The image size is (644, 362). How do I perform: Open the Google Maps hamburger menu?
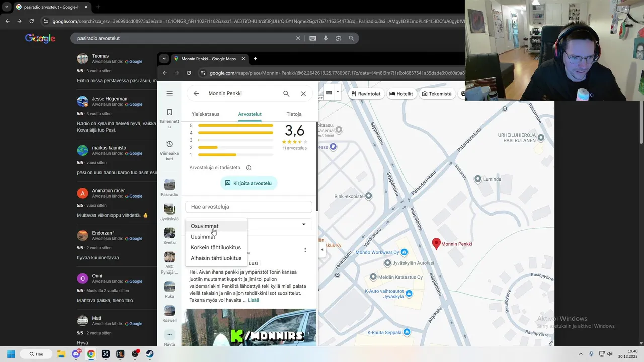point(169,93)
